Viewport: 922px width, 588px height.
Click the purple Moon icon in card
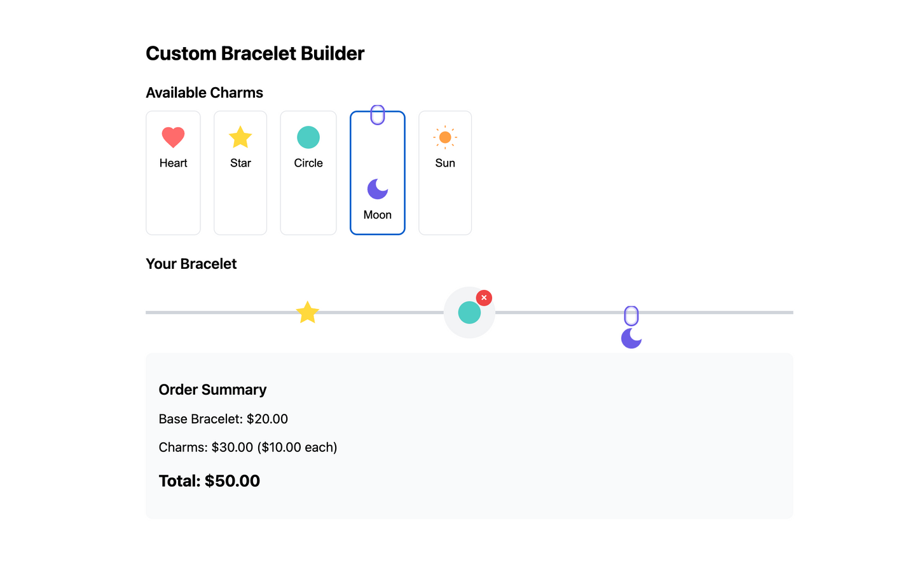[378, 189]
